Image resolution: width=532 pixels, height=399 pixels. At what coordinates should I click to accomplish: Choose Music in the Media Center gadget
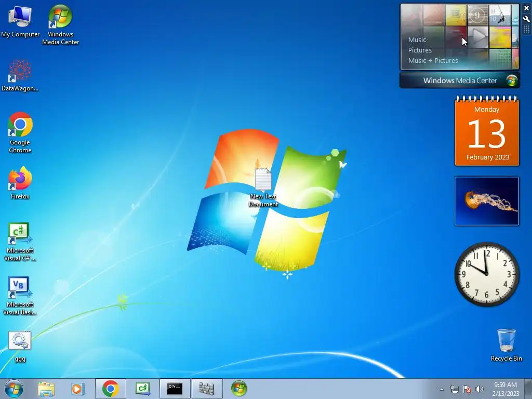point(417,39)
